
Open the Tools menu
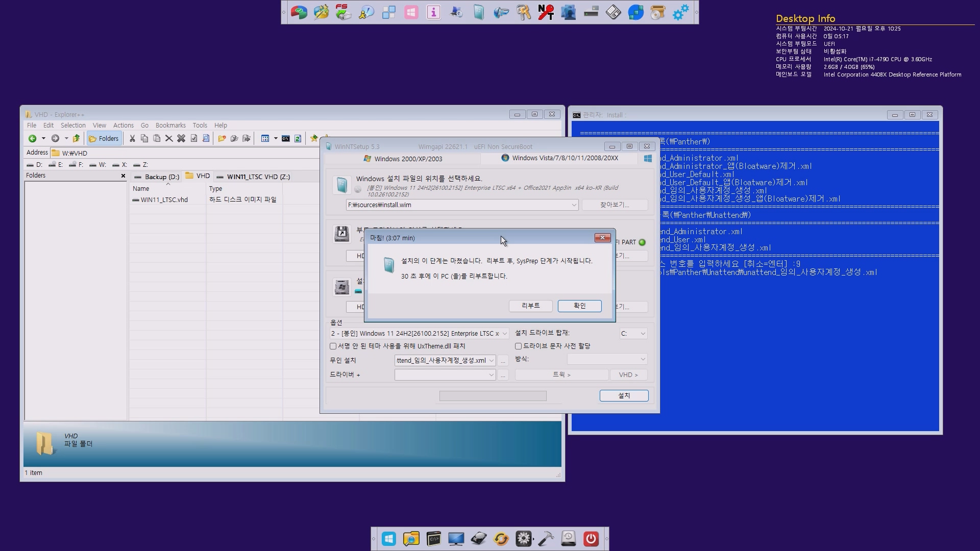200,125
